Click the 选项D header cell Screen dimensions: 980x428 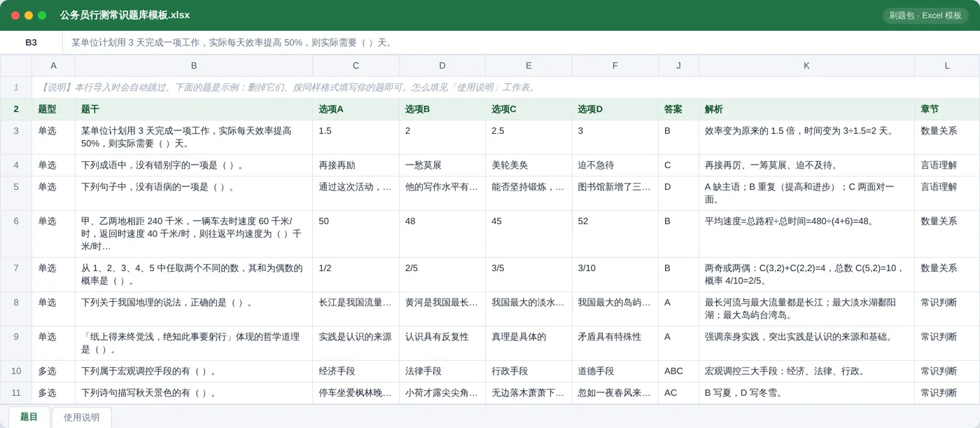pos(615,109)
